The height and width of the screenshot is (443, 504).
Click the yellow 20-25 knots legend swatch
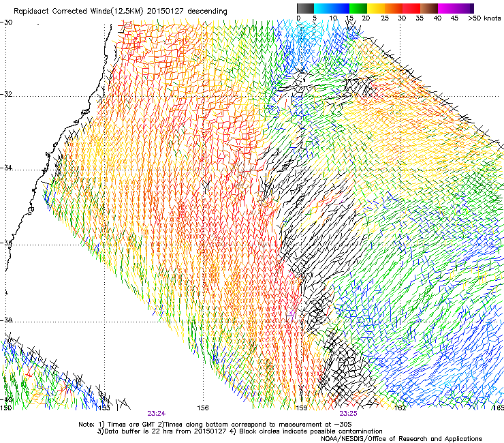click(x=376, y=8)
